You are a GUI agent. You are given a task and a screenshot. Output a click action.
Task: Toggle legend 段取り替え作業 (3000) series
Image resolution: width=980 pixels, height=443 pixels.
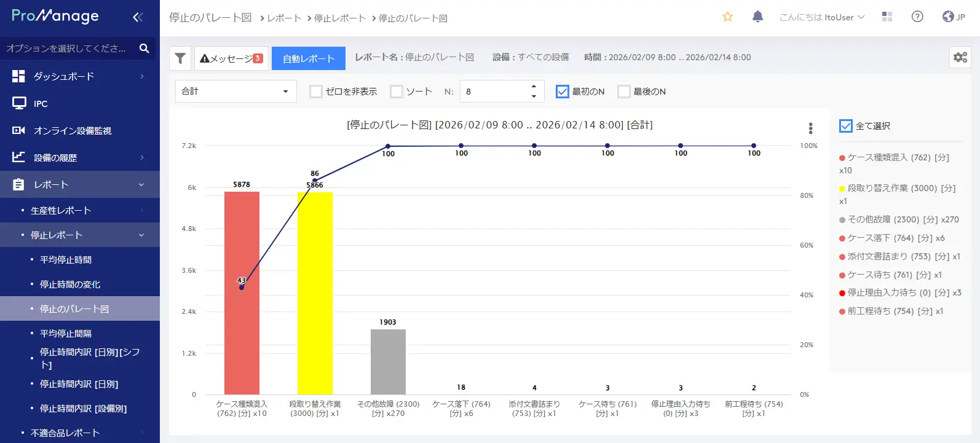(x=898, y=194)
